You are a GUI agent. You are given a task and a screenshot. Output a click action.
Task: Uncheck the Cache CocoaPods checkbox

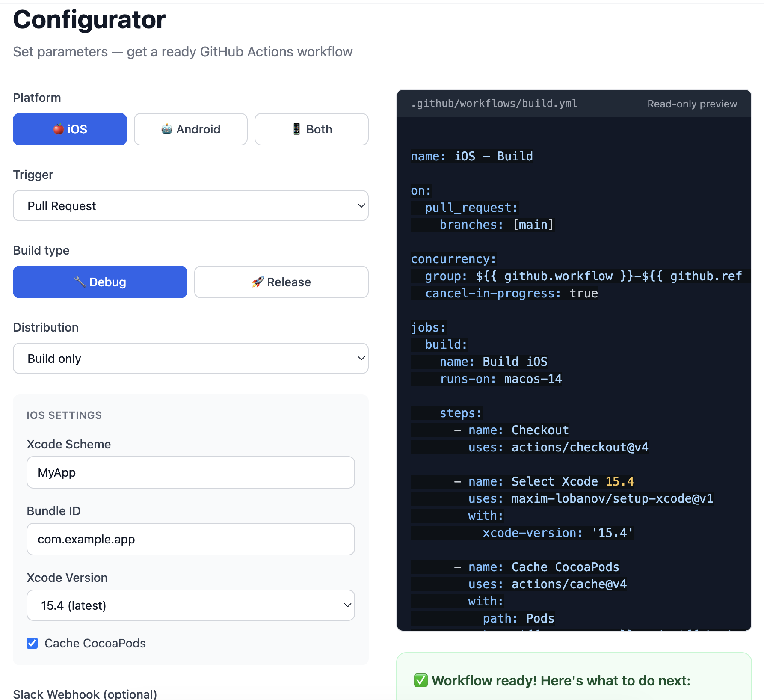point(32,643)
